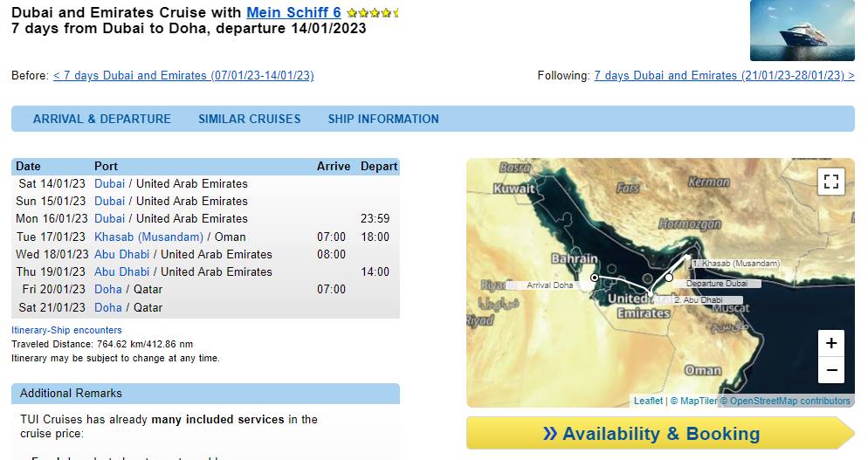Click the ship star rating icons
The height and width of the screenshot is (460, 868).
[x=372, y=13]
